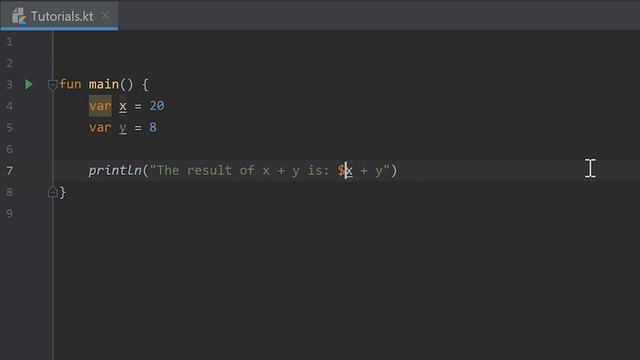Click the println function call
Viewport: 640px width, 360px height.
(115, 170)
